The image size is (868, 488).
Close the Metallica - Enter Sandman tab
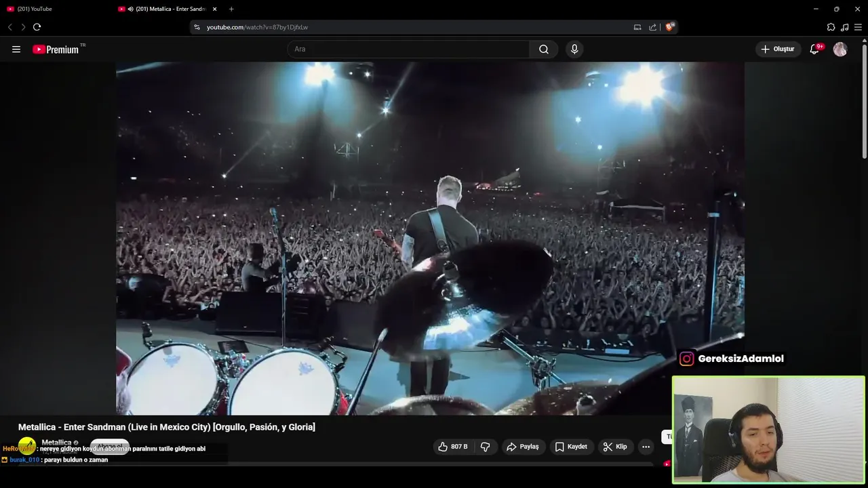[215, 9]
